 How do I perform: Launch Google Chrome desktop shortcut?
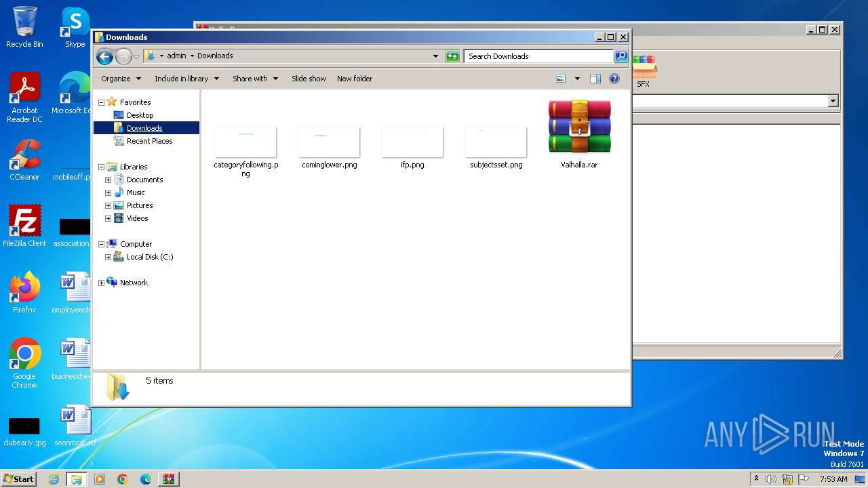coord(24,363)
